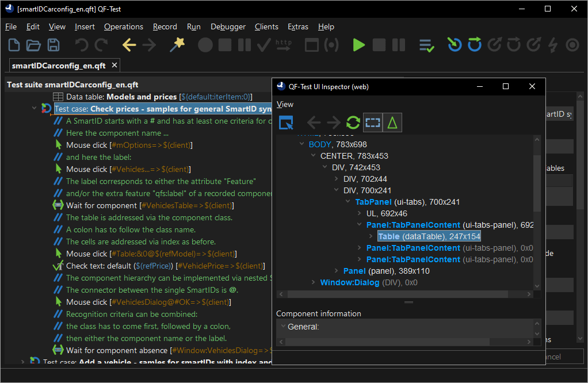Expand the Table (dataTable) tree node
588x383 pixels.
coord(371,236)
